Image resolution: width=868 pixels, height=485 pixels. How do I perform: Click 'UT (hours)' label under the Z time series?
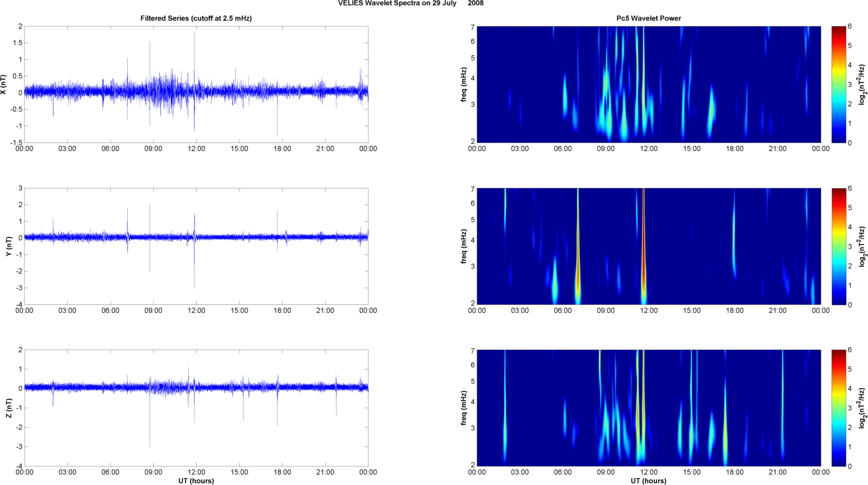[x=196, y=480]
